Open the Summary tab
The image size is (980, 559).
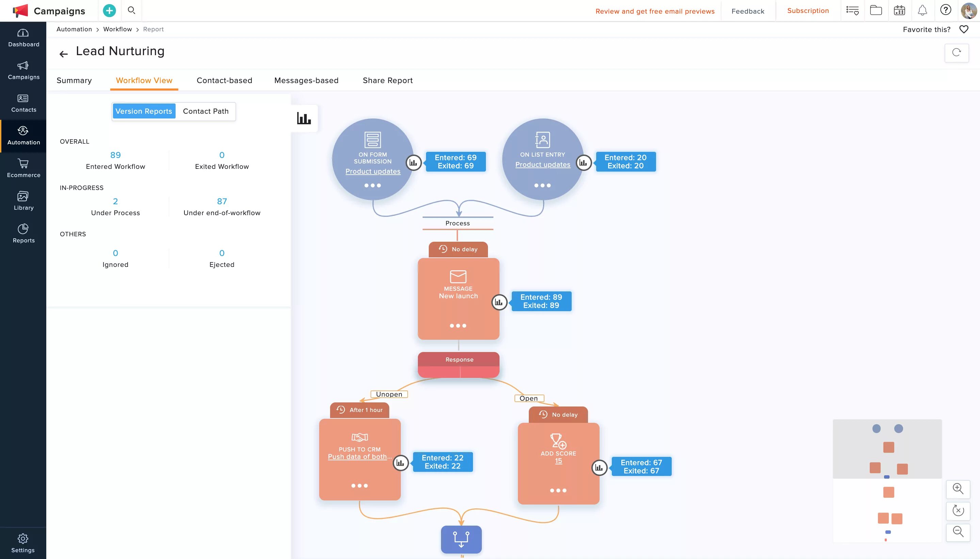tap(74, 81)
